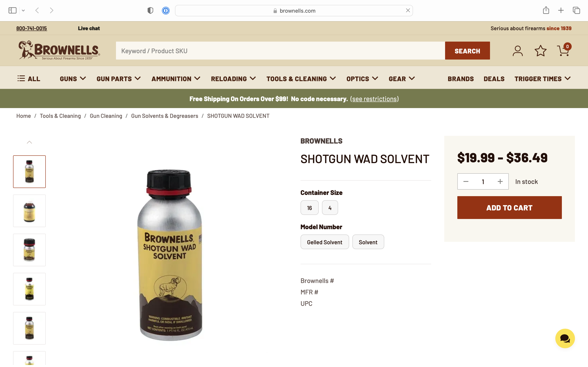The width and height of the screenshot is (588, 367).
Task: Open the Brands menu item
Action: (461, 79)
